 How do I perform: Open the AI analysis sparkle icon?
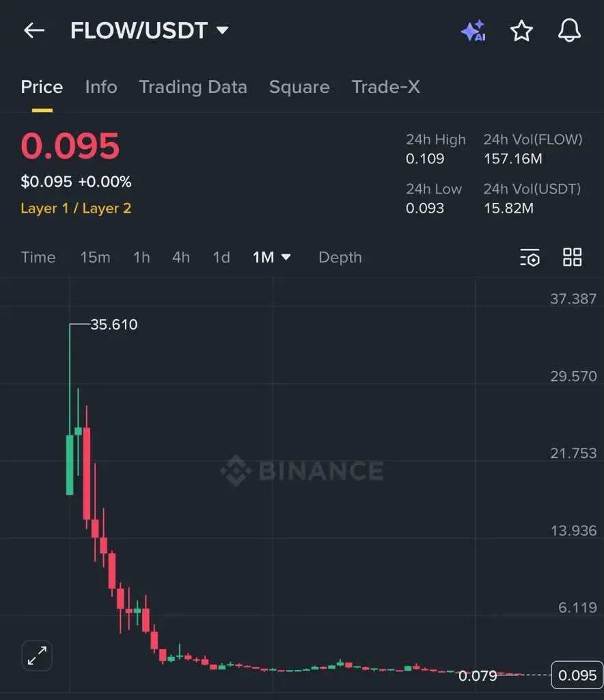[x=473, y=31]
